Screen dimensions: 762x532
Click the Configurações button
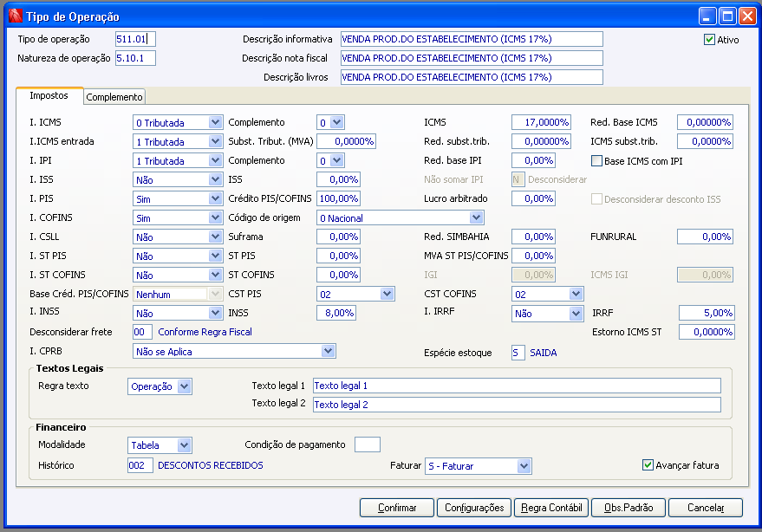coord(473,508)
